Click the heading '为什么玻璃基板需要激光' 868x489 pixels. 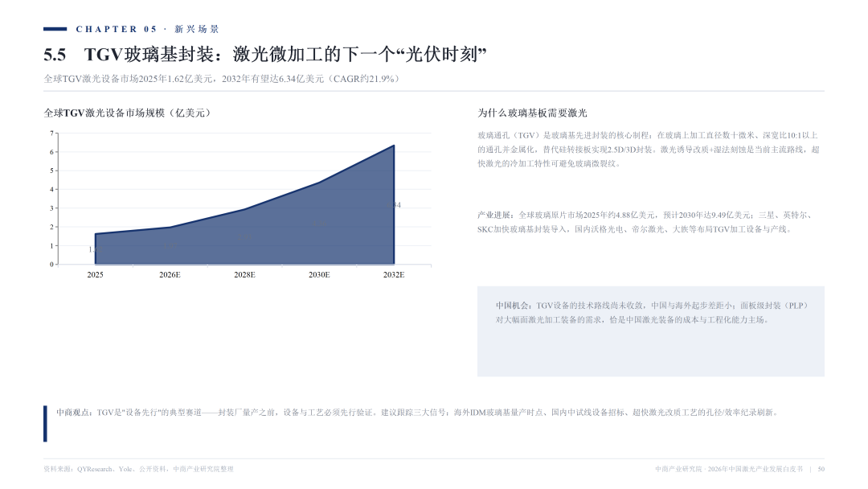coord(532,113)
